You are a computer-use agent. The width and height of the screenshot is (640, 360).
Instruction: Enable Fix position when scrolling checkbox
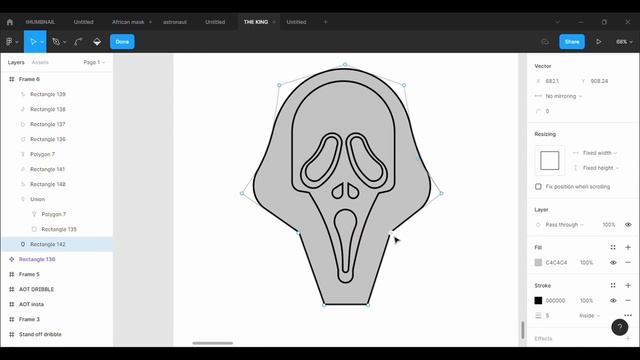538,187
